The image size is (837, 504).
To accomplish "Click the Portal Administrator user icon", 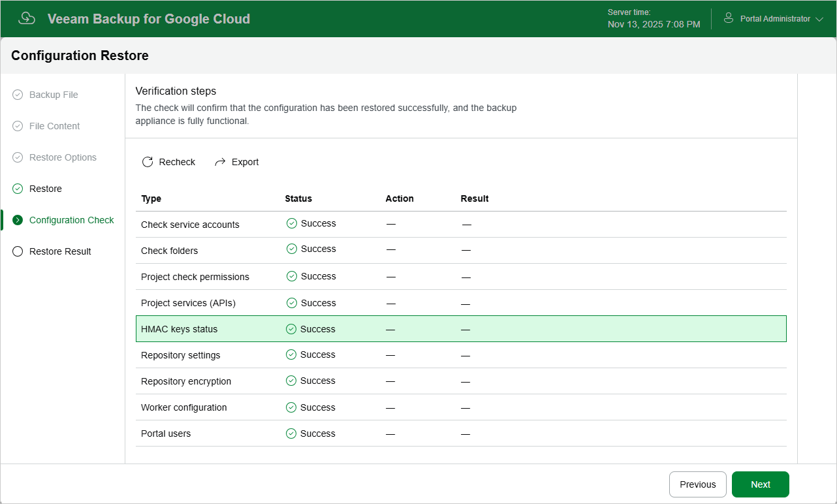I will tap(729, 18).
